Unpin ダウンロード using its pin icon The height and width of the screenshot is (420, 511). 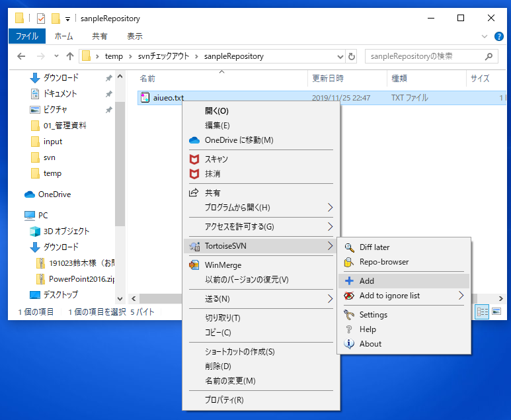(109, 78)
